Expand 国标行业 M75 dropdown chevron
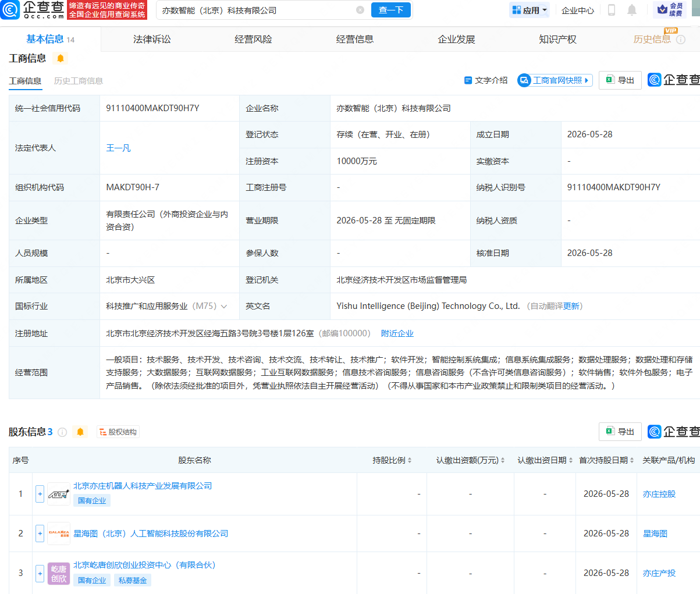The image size is (700, 594). coord(225,307)
